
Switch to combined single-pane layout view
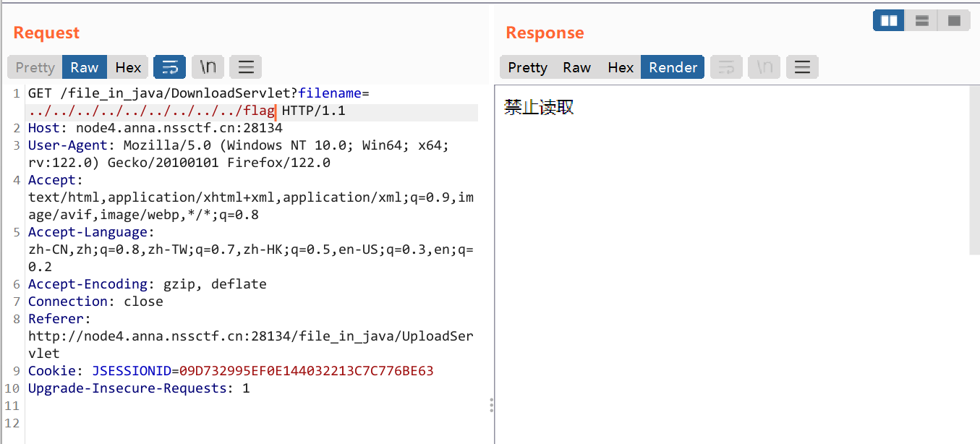pos(954,21)
